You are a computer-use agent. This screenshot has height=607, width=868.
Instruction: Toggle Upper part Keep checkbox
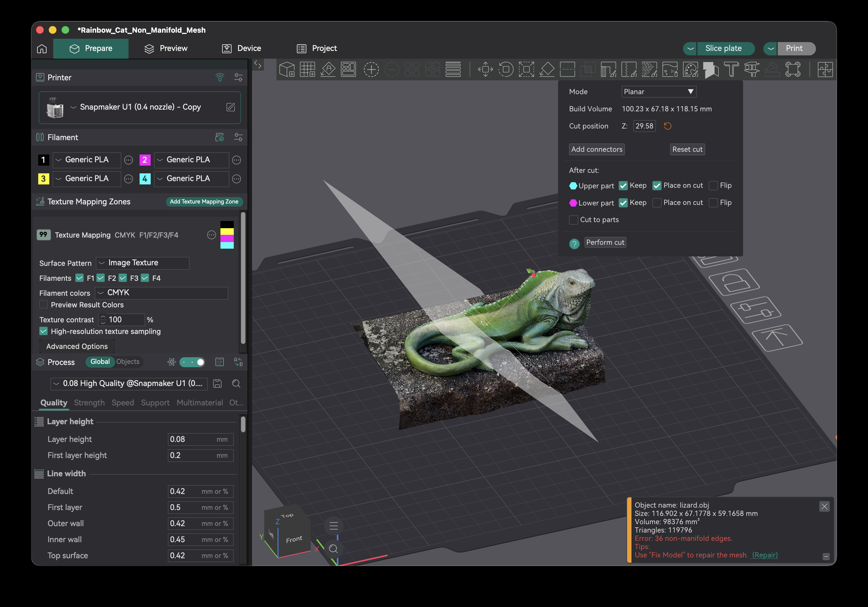(x=623, y=186)
